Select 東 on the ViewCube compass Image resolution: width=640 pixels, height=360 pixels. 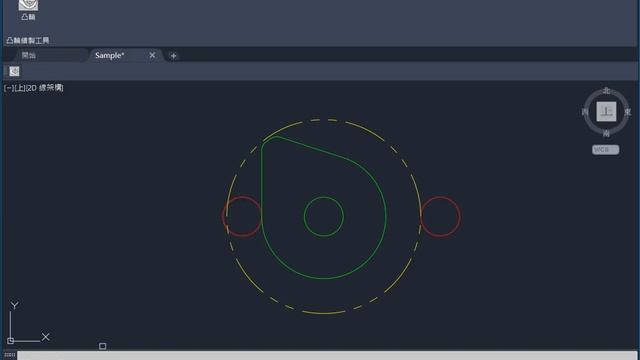628,112
